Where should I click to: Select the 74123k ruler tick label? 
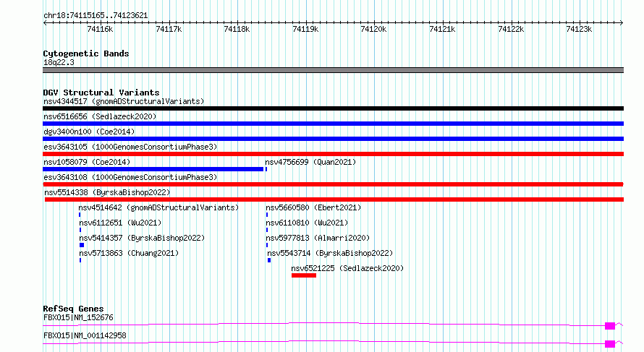click(x=579, y=29)
